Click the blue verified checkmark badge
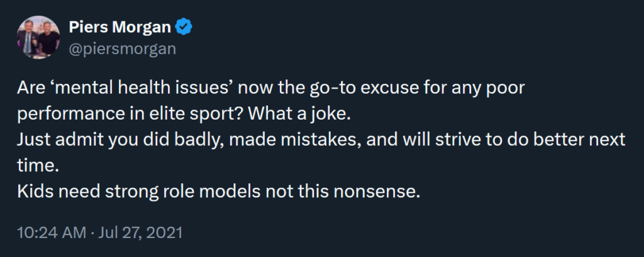 point(184,28)
